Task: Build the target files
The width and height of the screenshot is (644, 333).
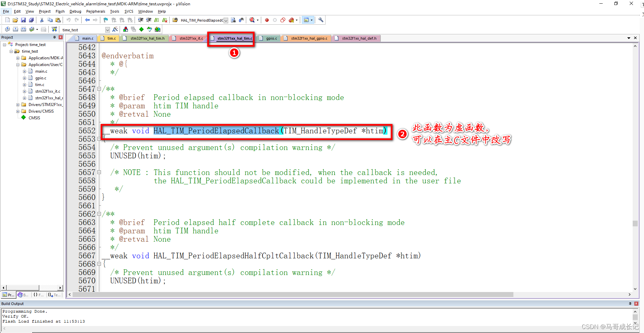Action: [15, 29]
